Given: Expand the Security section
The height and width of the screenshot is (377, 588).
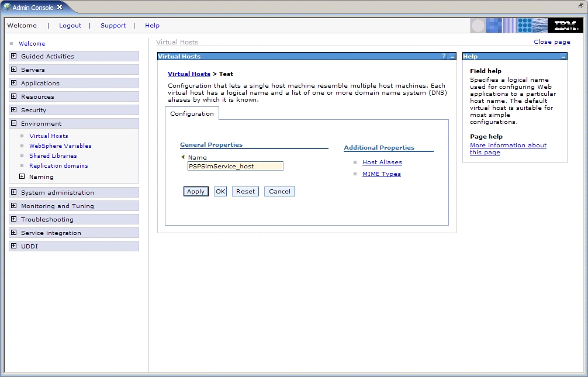Looking at the screenshot, I should pyautogui.click(x=14, y=110).
